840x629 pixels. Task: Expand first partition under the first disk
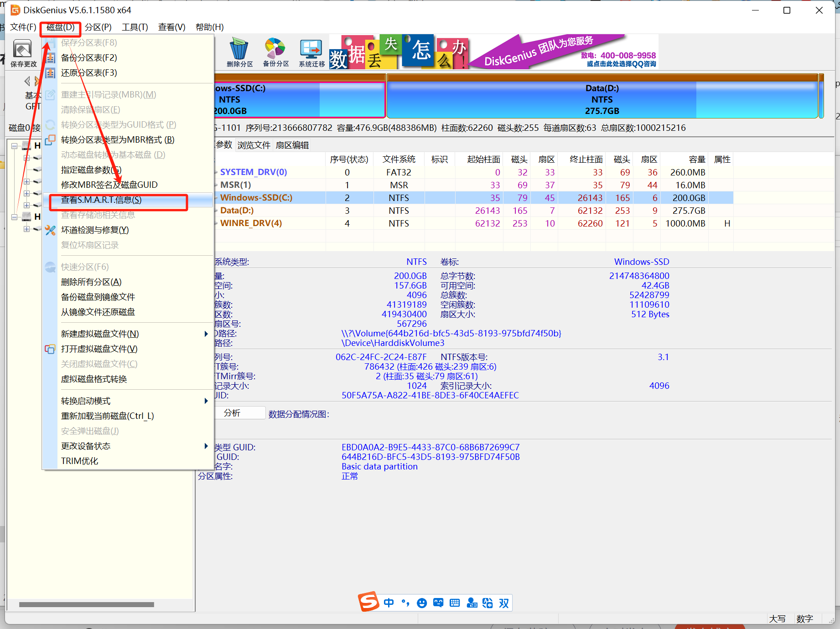pos(26,158)
